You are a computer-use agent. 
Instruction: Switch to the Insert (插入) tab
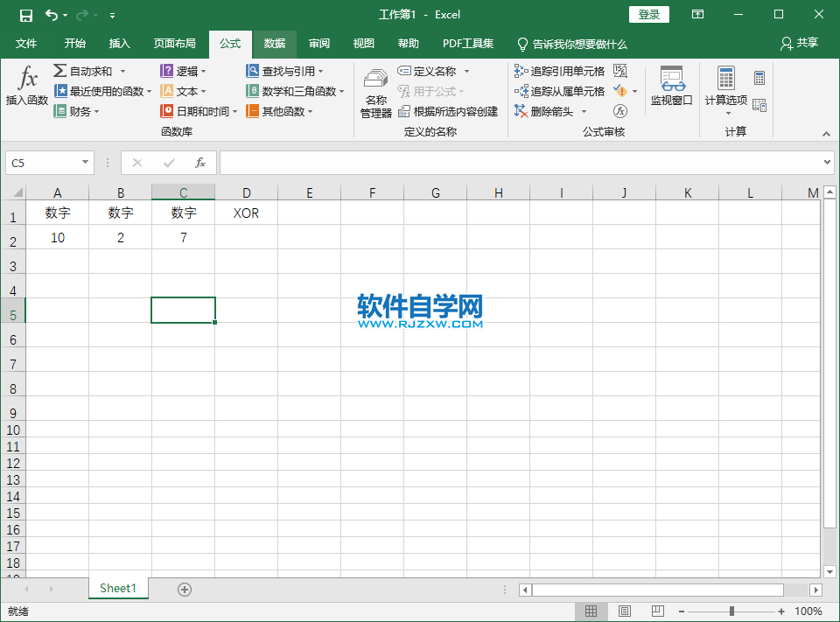tap(120, 44)
